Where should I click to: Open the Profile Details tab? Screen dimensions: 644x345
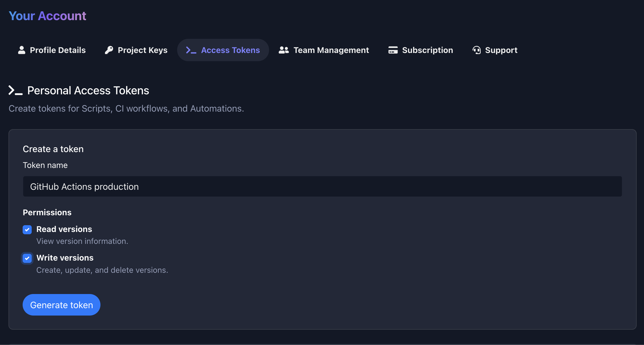tap(52, 50)
